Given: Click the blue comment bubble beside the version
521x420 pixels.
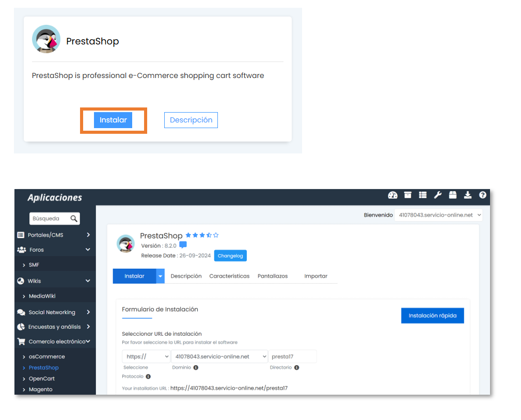Looking at the screenshot, I should [183, 245].
